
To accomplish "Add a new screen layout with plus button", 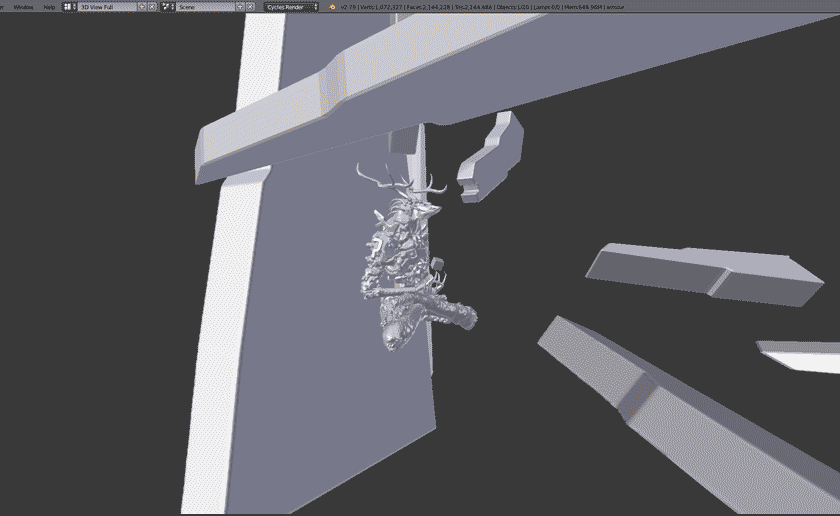I will click(141, 6).
